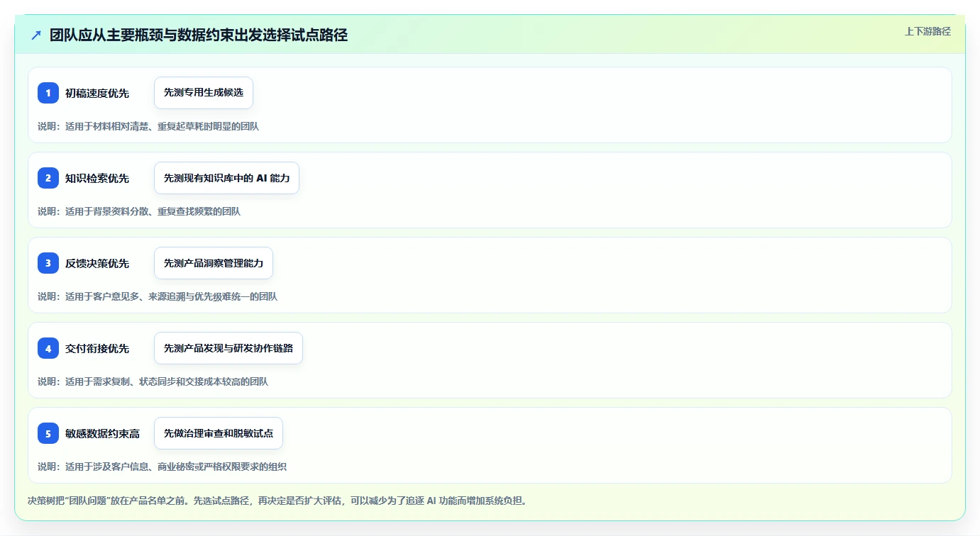Viewport: 980px width, 536px height.
Task: Click description about 材料相对清楚、重复起草耗时明显的团队
Action: [x=148, y=126]
